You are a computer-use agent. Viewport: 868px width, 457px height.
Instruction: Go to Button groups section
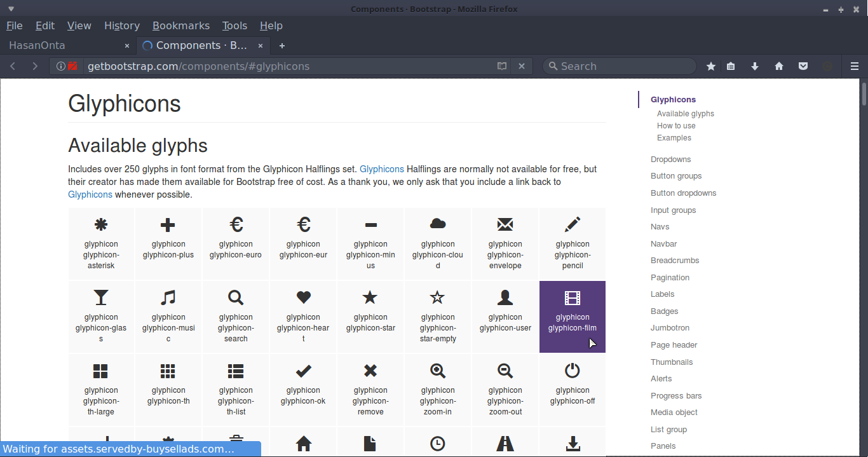click(x=676, y=176)
